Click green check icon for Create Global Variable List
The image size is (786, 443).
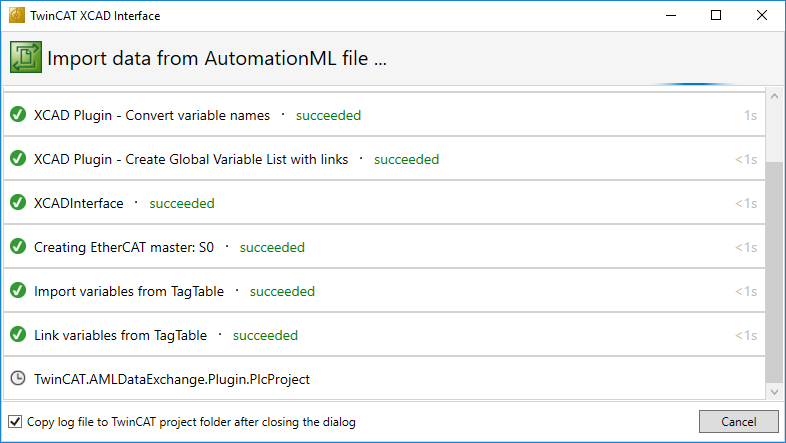(18, 159)
